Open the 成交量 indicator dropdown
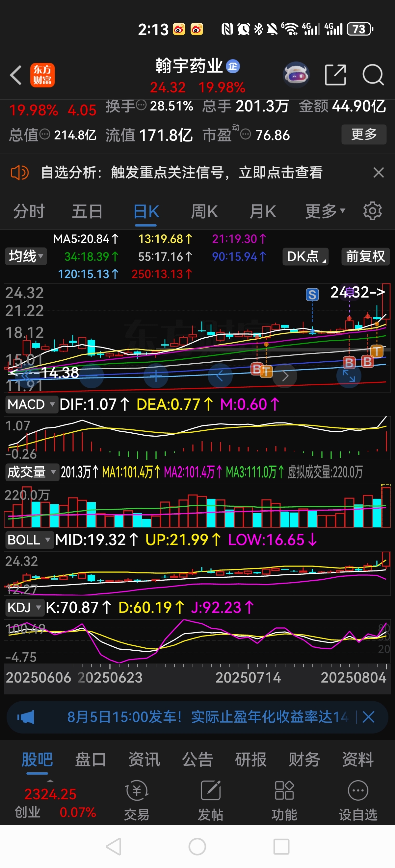The width and height of the screenshot is (395, 868). tap(31, 472)
